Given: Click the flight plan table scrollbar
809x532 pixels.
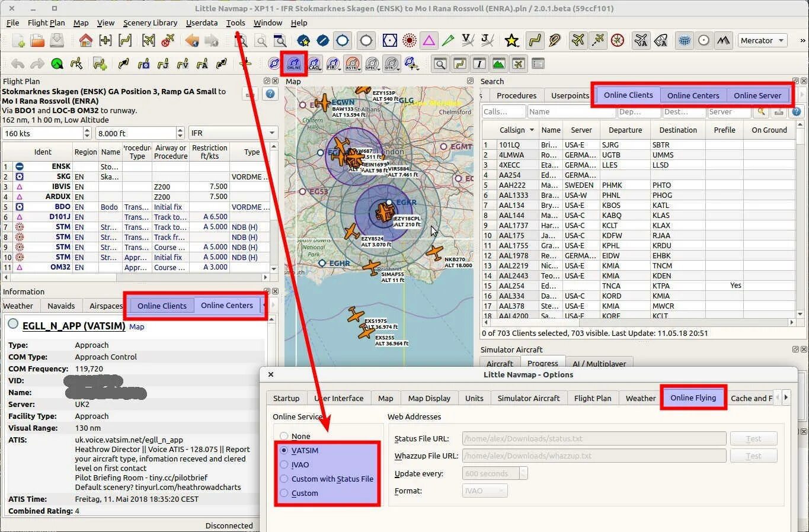Looking at the screenshot, I should click(274, 207).
